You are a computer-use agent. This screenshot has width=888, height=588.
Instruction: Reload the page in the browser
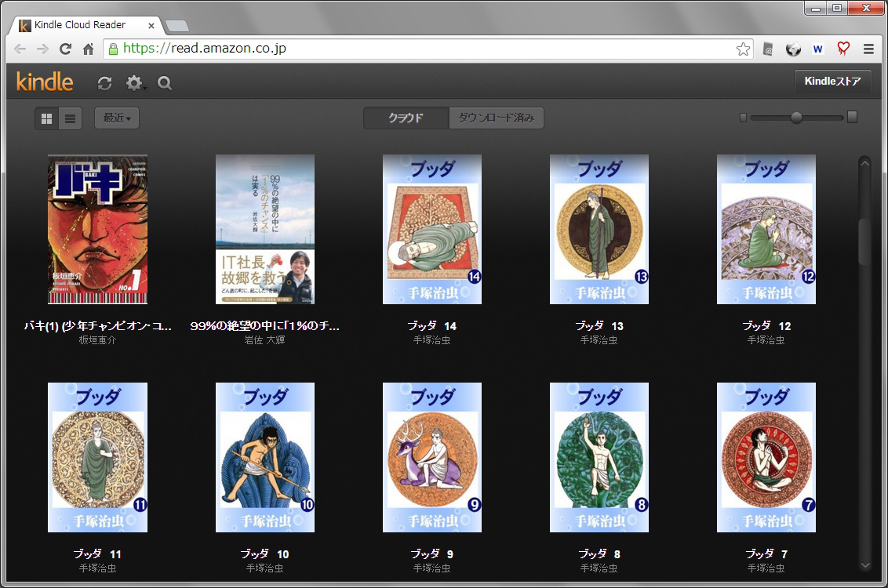pos(66,49)
